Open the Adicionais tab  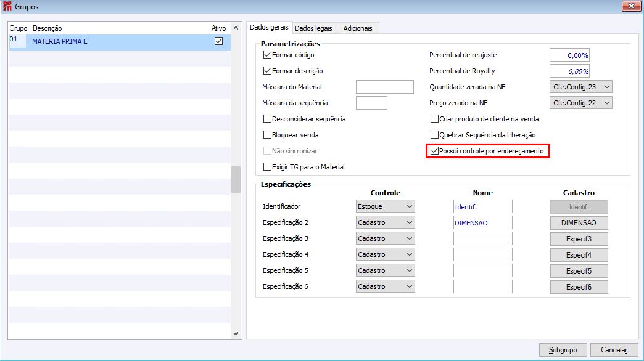[358, 28]
